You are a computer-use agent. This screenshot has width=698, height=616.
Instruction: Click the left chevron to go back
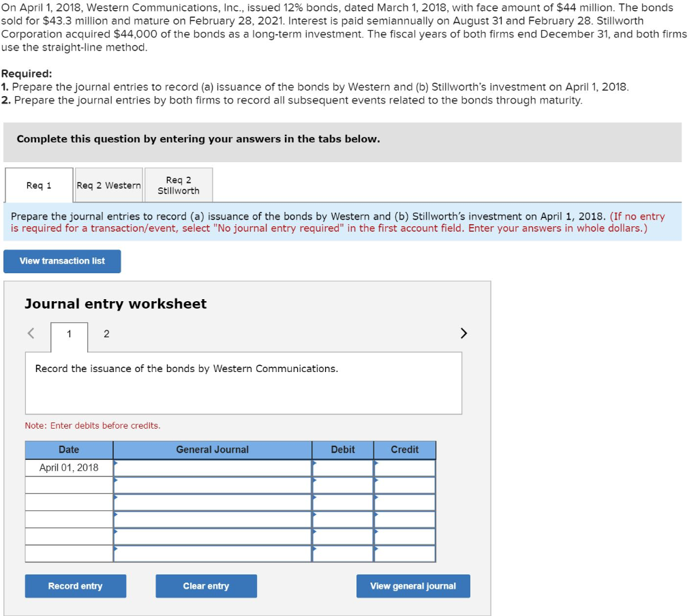coord(30,333)
